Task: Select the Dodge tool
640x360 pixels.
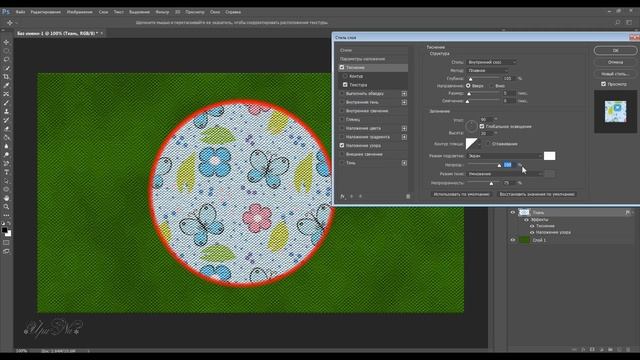Action: [x=6, y=155]
